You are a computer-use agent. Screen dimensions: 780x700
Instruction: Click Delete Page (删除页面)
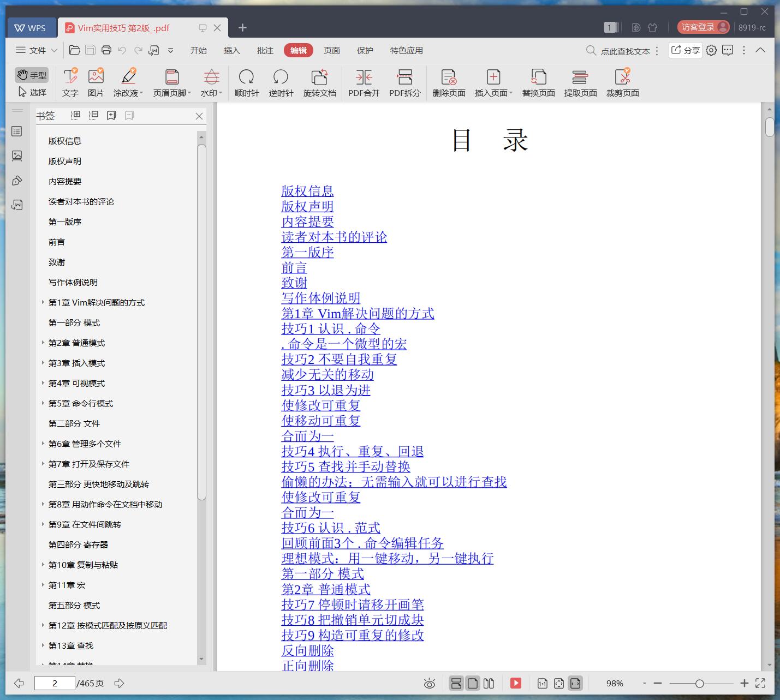pyautogui.click(x=449, y=83)
